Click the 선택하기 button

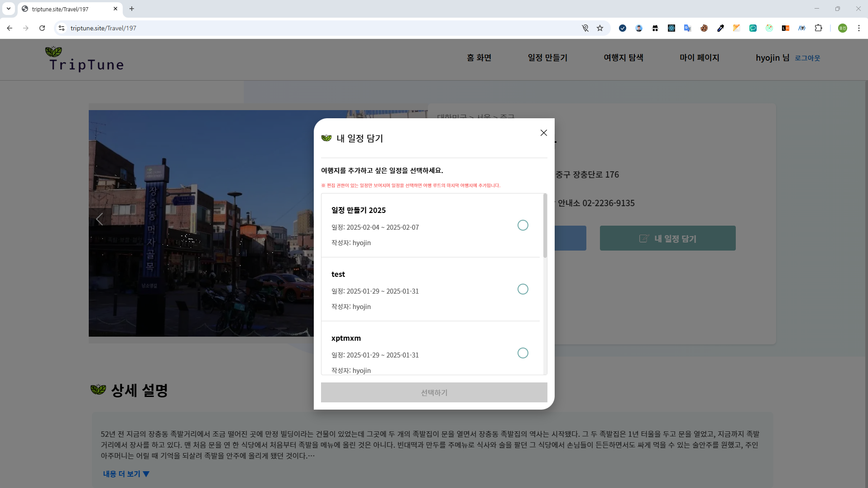[x=434, y=392]
